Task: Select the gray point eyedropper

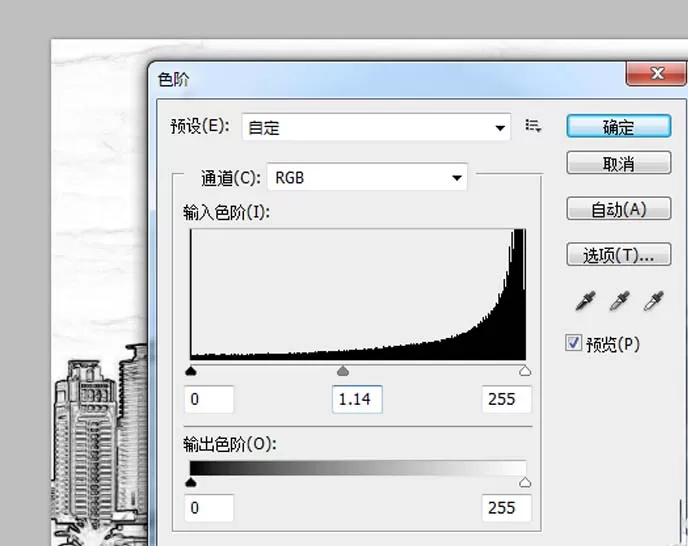Action: (619, 301)
